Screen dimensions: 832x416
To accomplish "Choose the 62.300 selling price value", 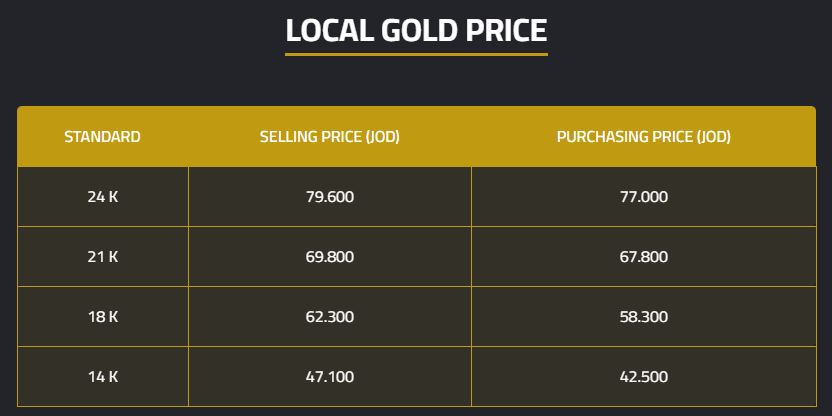I will [329, 317].
